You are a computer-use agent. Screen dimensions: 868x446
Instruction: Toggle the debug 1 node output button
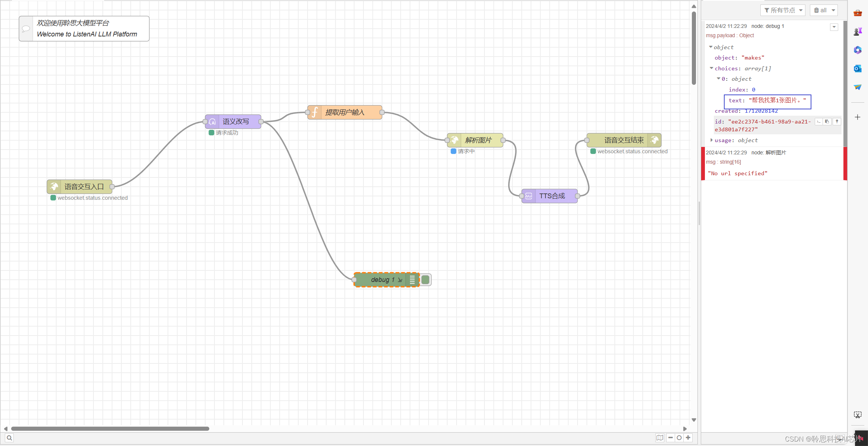tap(426, 280)
